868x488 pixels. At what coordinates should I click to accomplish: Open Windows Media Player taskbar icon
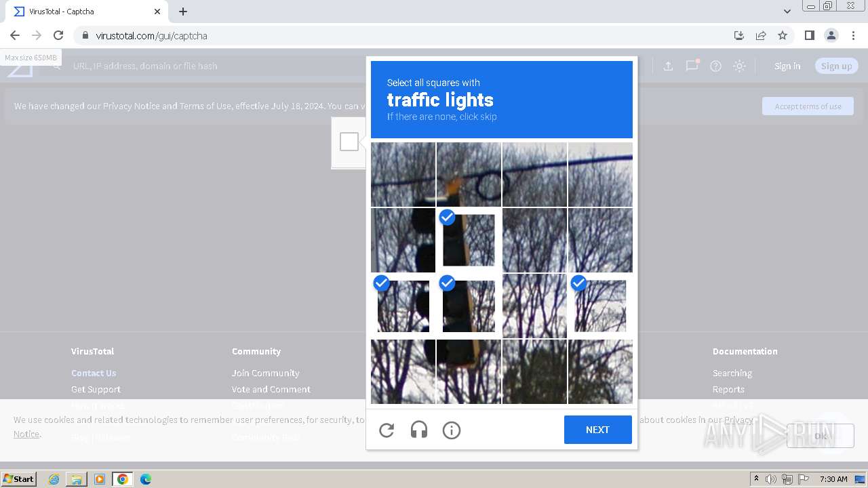point(100,479)
